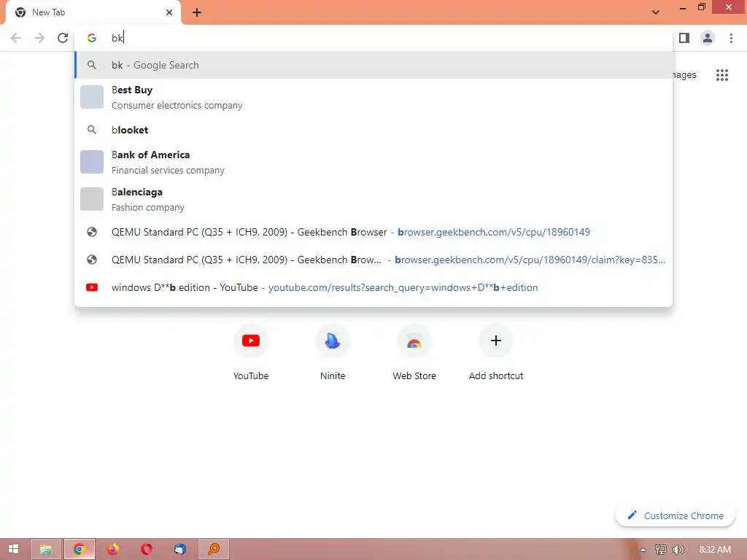Click the browser Back arrow

(16, 38)
